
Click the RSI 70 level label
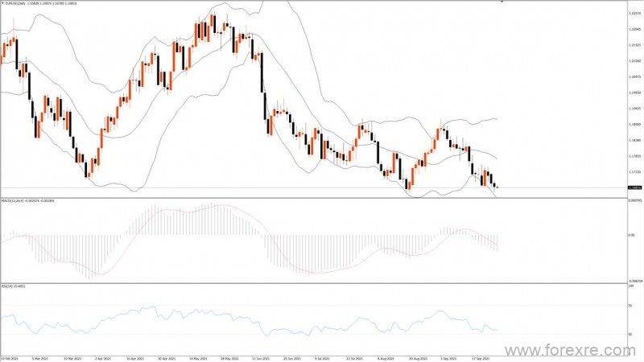630,306
